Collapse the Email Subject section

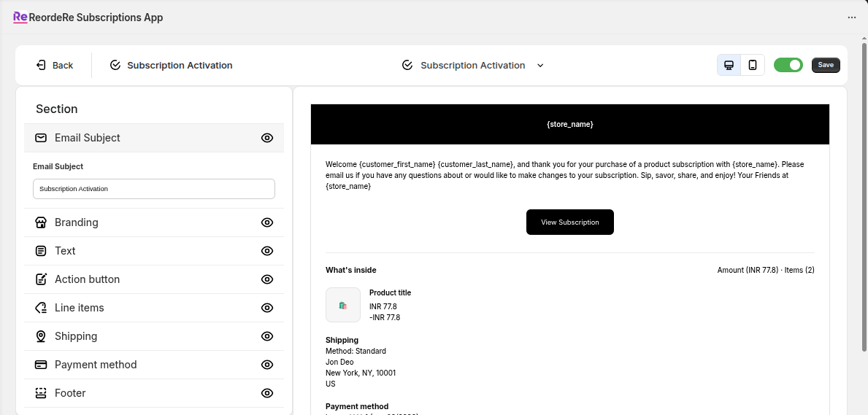click(x=88, y=138)
